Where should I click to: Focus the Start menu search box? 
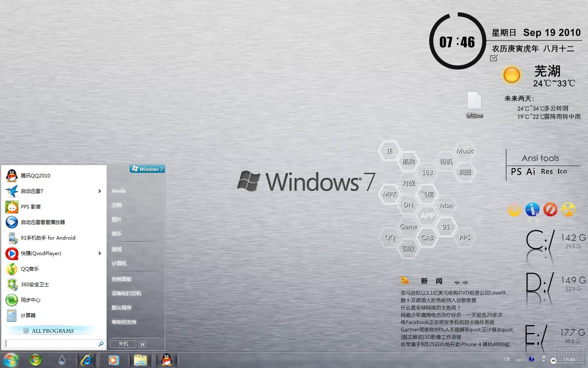(x=54, y=344)
